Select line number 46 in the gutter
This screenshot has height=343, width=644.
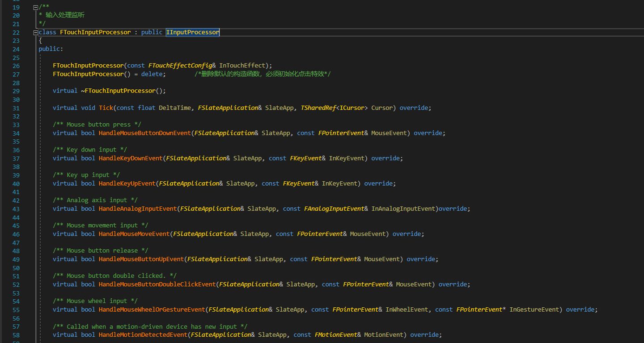pyautogui.click(x=16, y=234)
